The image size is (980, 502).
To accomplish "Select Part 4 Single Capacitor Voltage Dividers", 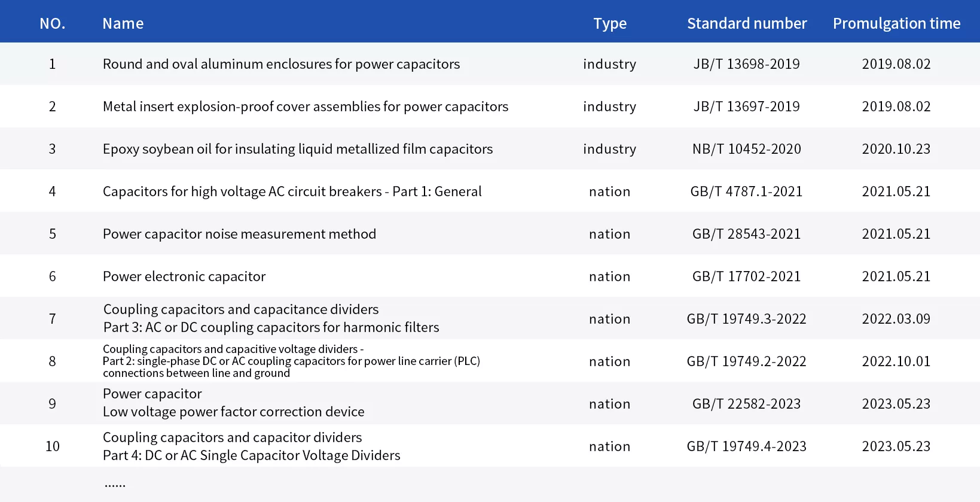I will click(x=251, y=455).
